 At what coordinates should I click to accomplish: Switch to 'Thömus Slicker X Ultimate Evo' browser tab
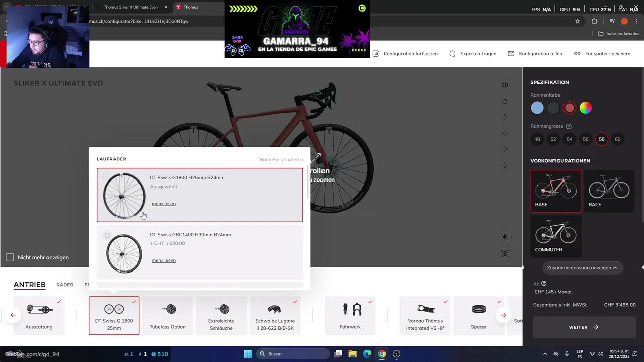tap(133, 7)
